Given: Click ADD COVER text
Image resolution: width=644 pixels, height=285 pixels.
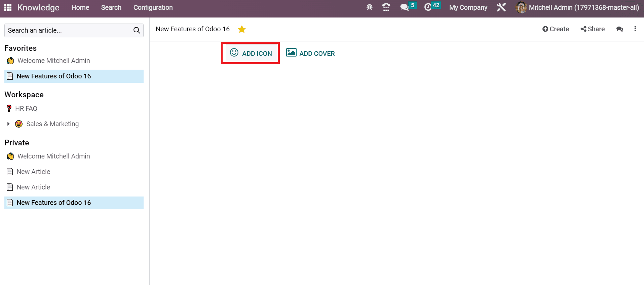Looking at the screenshot, I should (x=317, y=54).
